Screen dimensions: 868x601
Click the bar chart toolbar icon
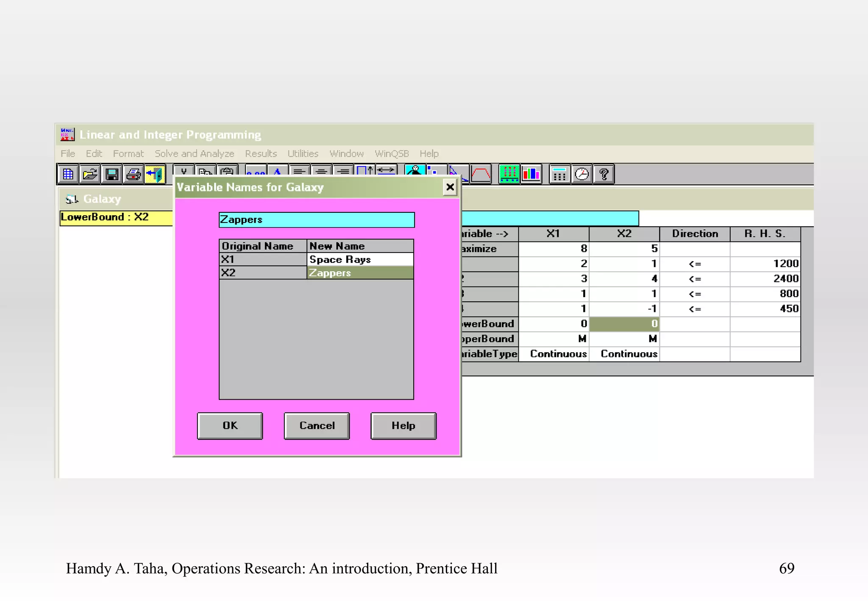531,174
